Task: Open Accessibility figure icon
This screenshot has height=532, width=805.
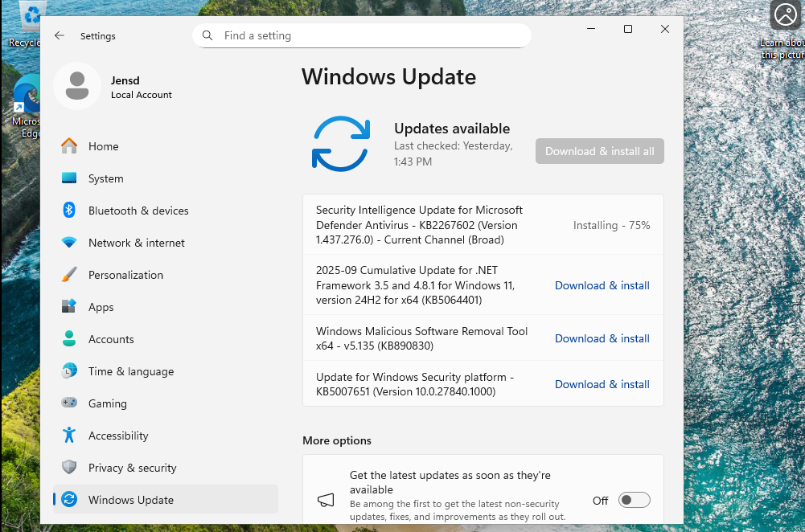Action: pos(69,436)
